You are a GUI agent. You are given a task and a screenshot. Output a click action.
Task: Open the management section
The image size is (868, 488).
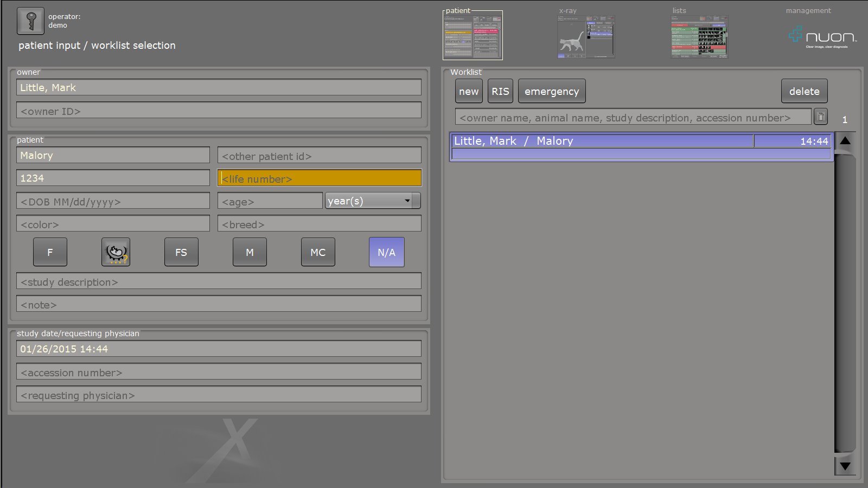point(808,11)
